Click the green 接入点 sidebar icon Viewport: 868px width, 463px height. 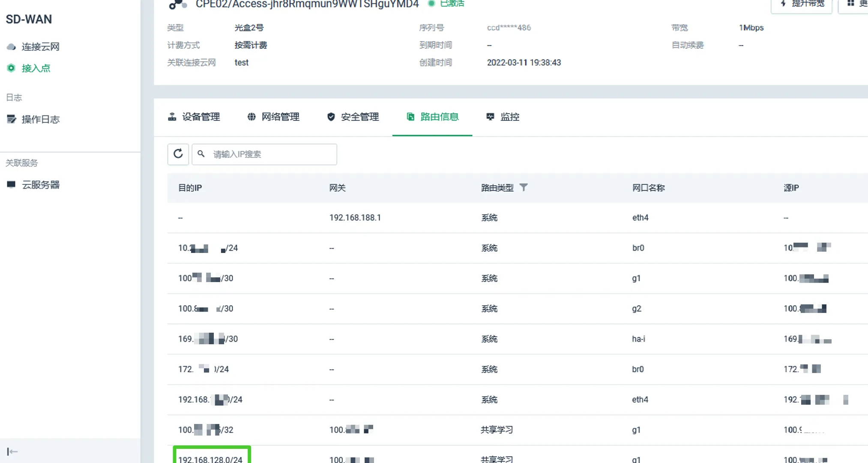pyautogui.click(x=11, y=68)
